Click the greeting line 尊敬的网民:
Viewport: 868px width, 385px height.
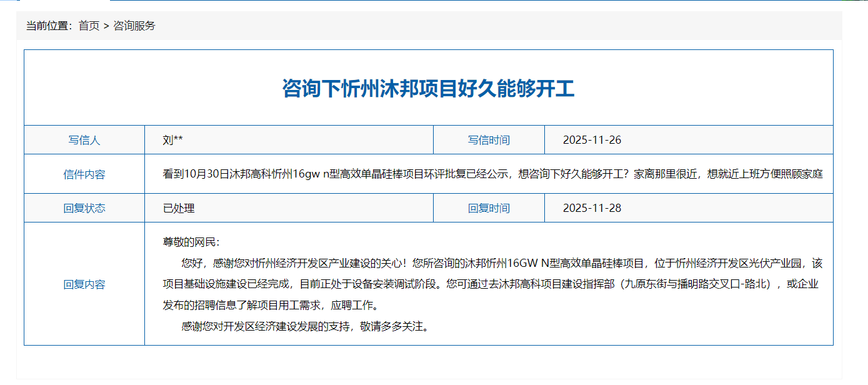[x=191, y=242]
